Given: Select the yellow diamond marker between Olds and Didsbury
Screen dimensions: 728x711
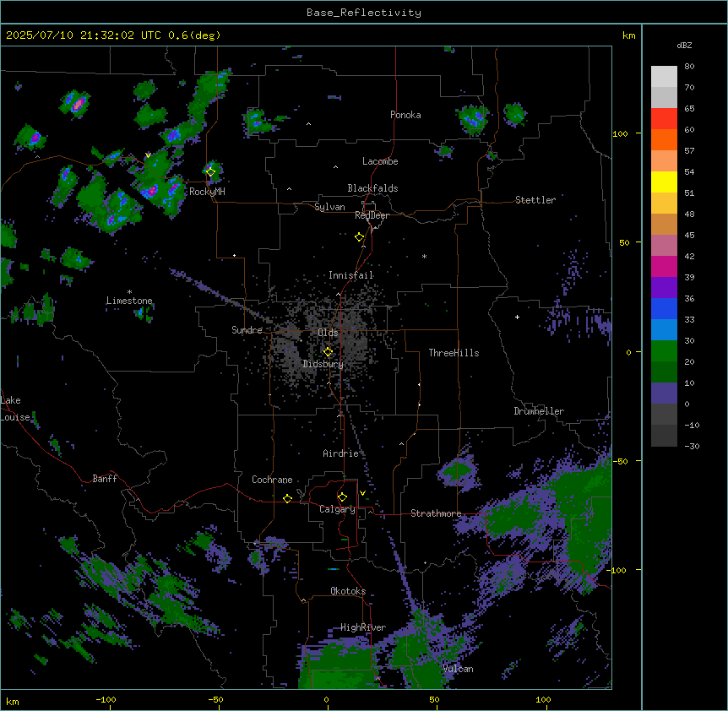Looking at the screenshot, I should click(328, 352).
